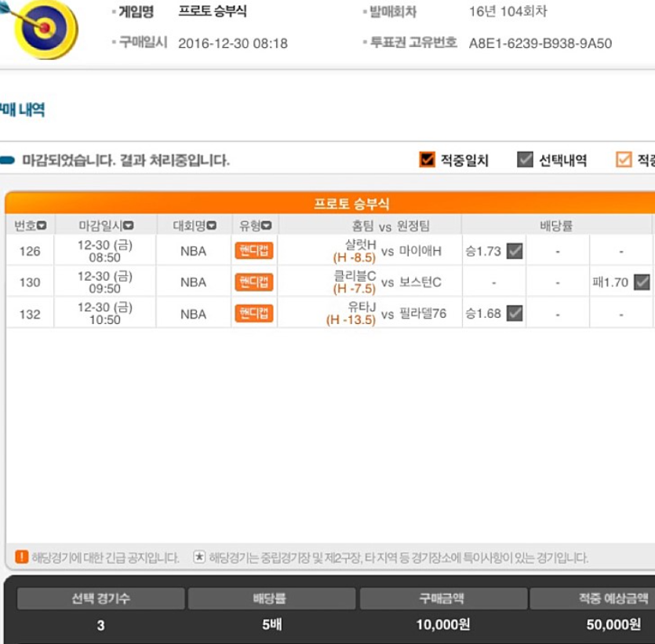The image size is (655, 644).
Task: Click the orange 핸디캡 badge for game 126
Action: [254, 250]
